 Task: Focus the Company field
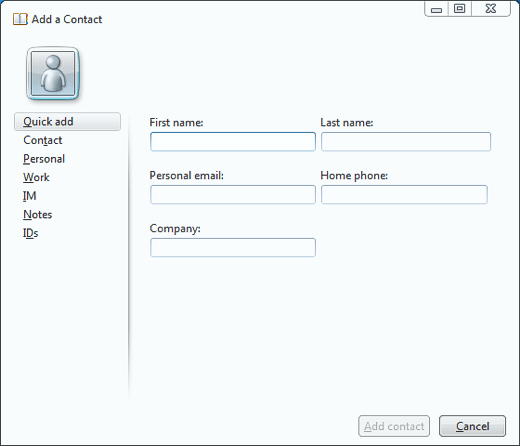click(x=233, y=248)
